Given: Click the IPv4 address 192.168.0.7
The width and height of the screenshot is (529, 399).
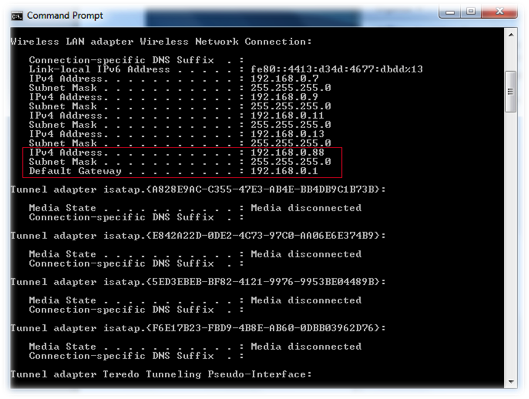Looking at the screenshot, I should tap(284, 78).
